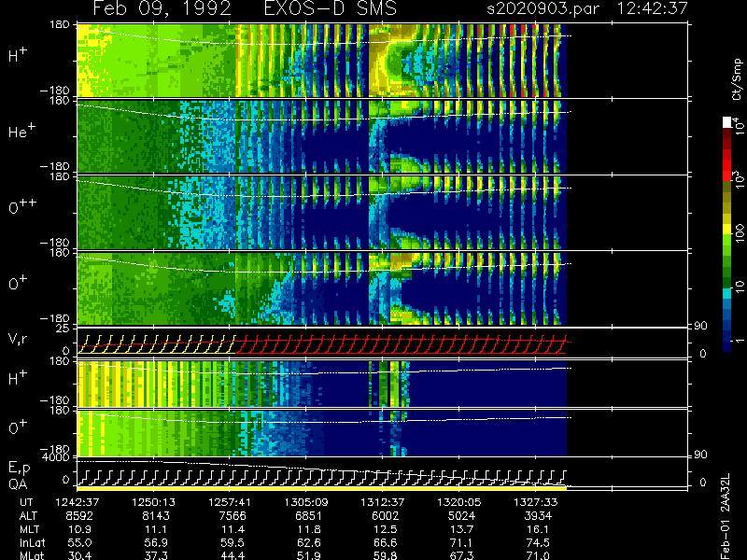Click the 'Ct/Smp' color bar unit label
747x560 pixels.
pos(737,79)
